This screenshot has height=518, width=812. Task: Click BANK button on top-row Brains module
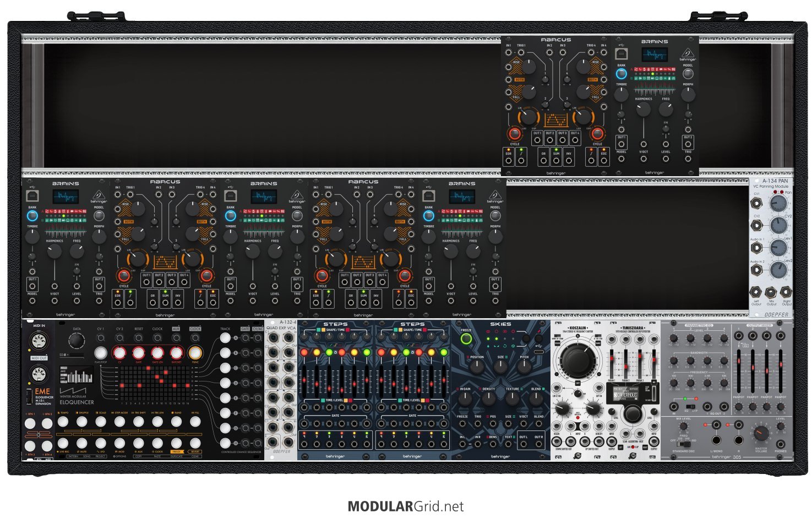[622, 74]
